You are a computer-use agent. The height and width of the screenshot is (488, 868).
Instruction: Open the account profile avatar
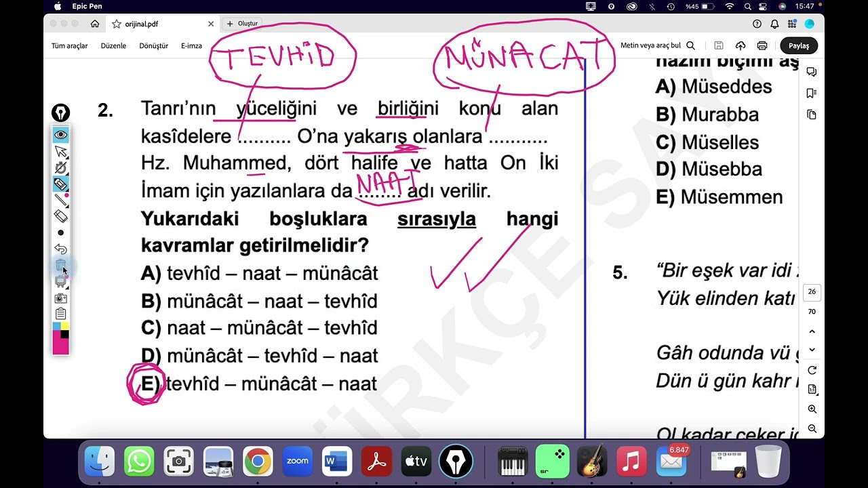[809, 24]
